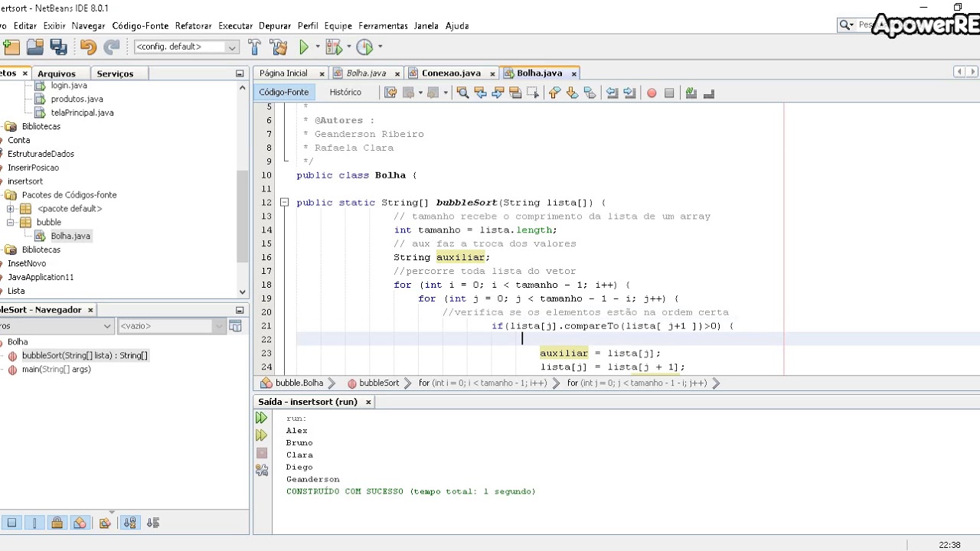Open the config. default dropdown
The image size is (980, 551).
(x=187, y=47)
